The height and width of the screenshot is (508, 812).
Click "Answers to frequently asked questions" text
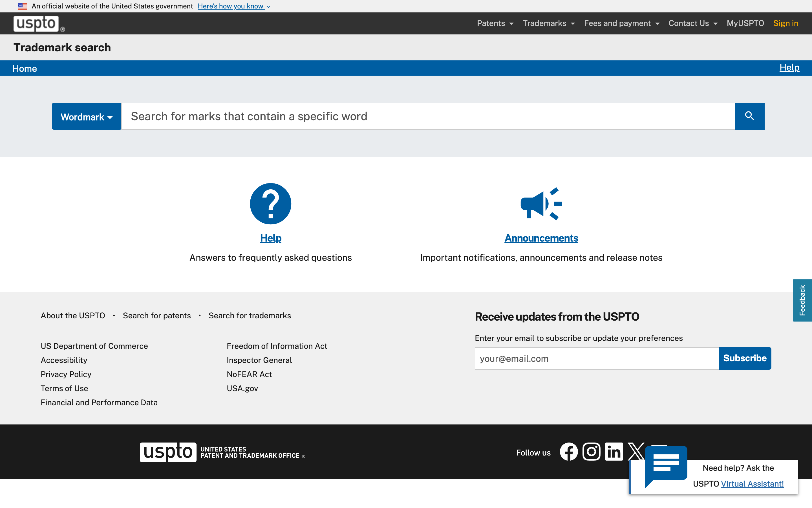[x=270, y=258]
